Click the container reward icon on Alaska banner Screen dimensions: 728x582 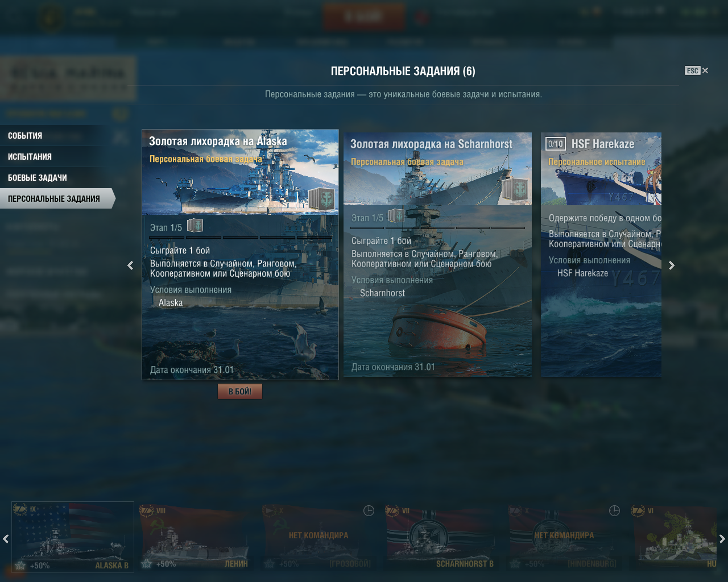point(322,198)
